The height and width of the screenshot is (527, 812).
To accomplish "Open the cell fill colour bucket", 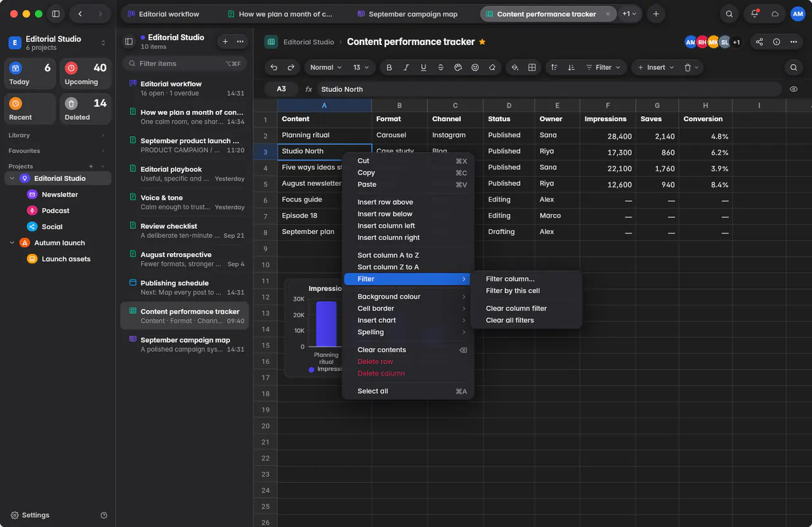I will [515, 67].
